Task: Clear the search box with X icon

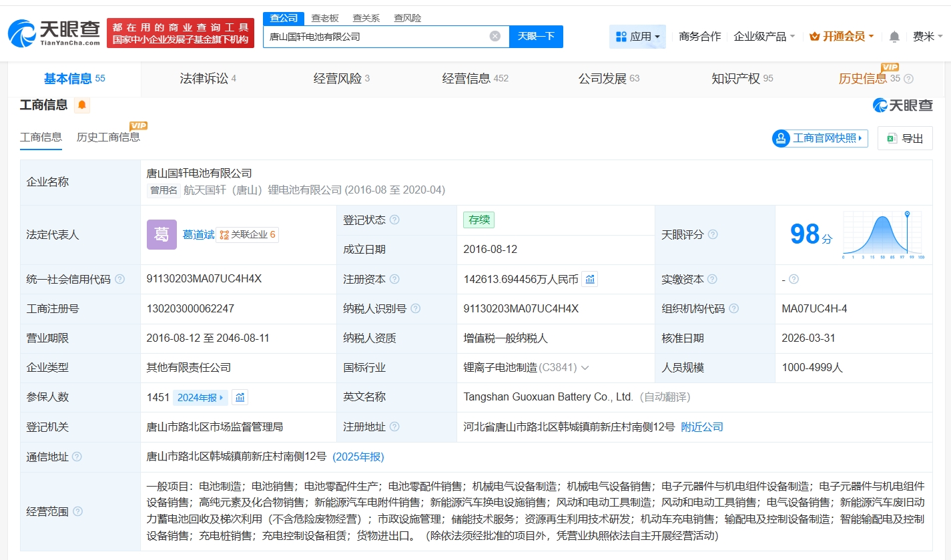Action: coord(495,36)
